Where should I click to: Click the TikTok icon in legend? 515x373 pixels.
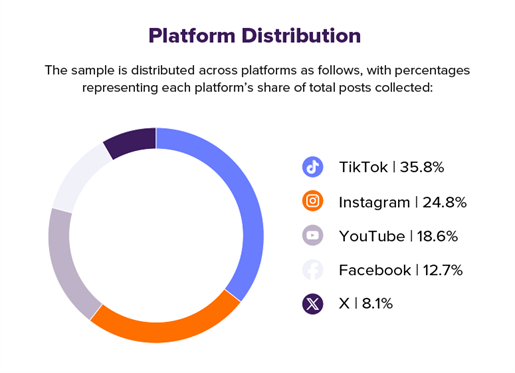(312, 167)
